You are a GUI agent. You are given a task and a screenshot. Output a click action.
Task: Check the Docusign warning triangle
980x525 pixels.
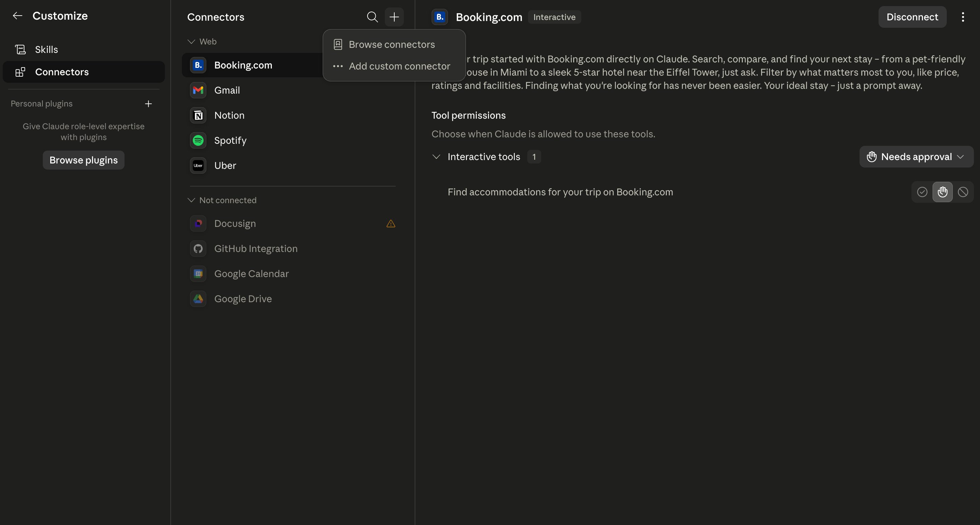click(x=391, y=223)
